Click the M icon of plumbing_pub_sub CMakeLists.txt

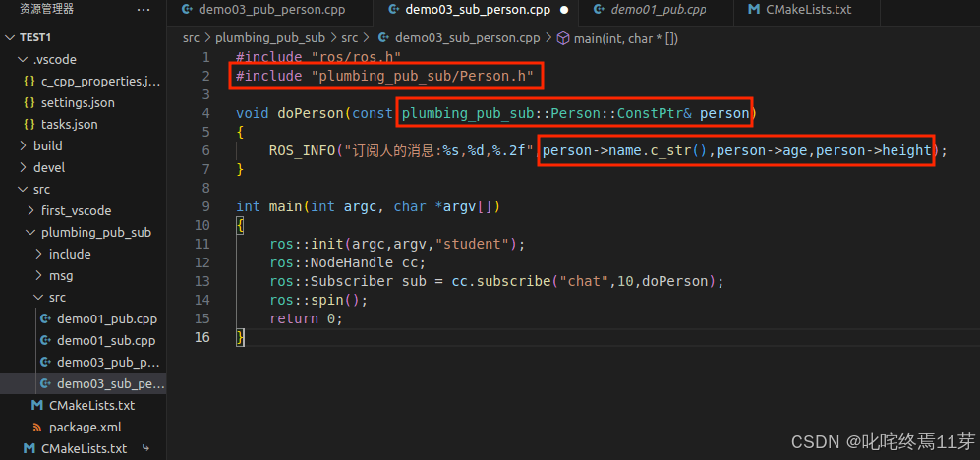(x=37, y=405)
